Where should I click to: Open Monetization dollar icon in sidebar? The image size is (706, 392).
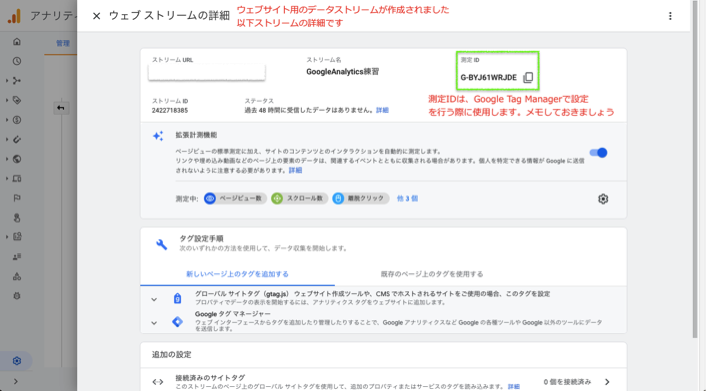click(x=17, y=120)
